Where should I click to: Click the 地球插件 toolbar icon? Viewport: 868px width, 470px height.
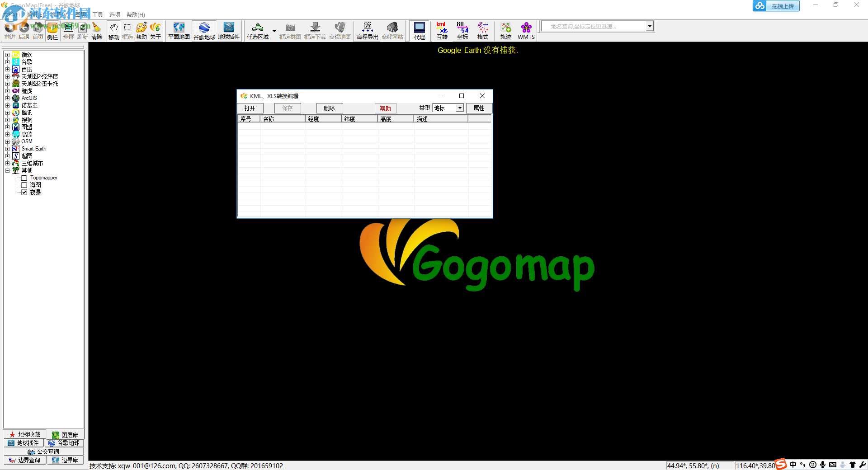point(229,31)
